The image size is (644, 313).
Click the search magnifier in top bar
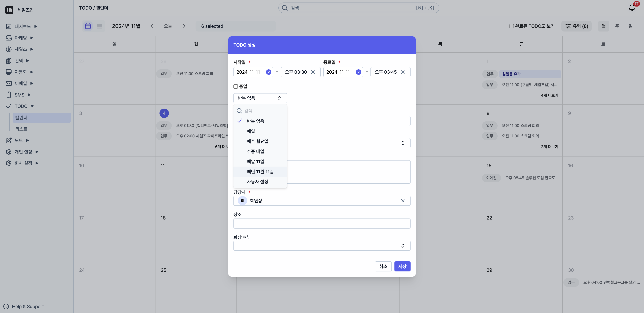click(284, 8)
